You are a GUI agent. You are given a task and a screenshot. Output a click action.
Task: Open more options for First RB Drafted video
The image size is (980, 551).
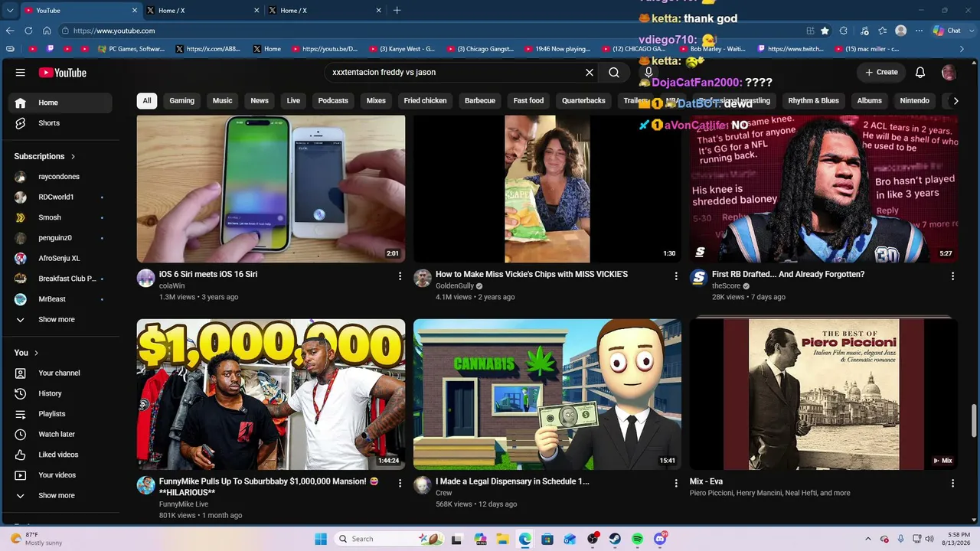(952, 275)
